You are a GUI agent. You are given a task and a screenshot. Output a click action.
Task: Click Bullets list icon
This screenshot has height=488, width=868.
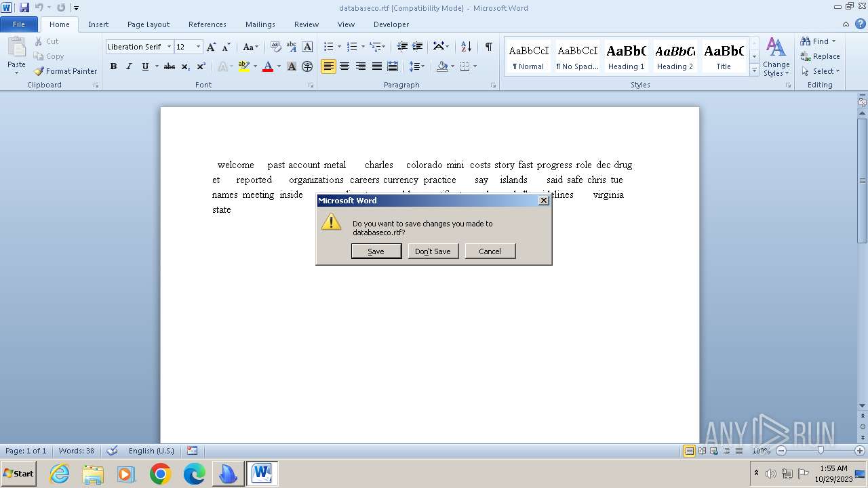click(328, 47)
